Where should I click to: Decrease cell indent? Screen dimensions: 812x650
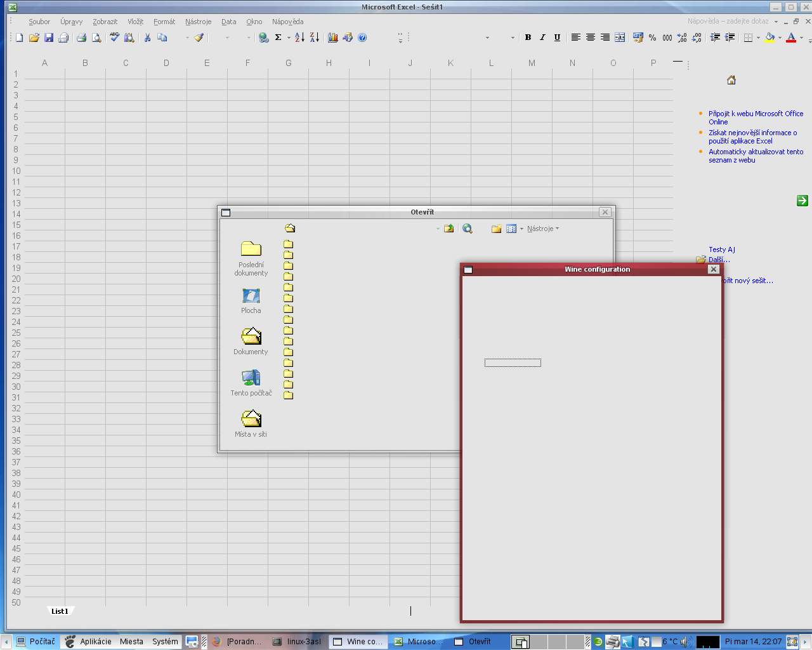pyautogui.click(x=715, y=37)
